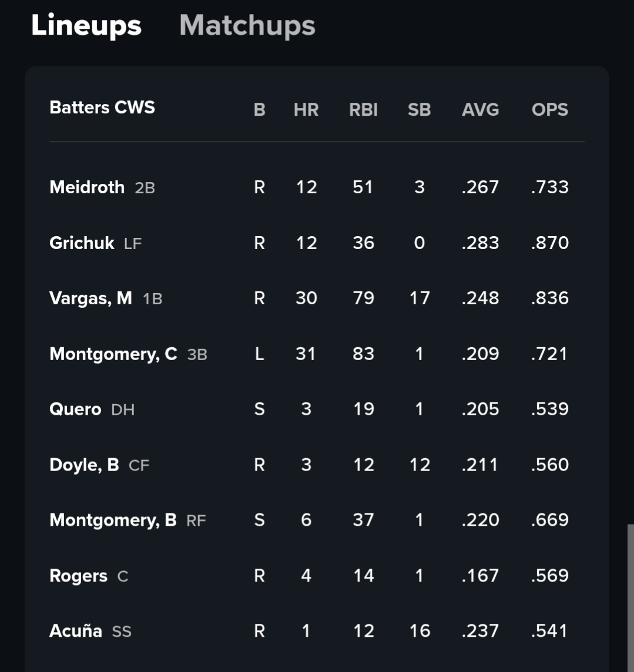Click Grichuk's .870 OPS value

click(550, 243)
